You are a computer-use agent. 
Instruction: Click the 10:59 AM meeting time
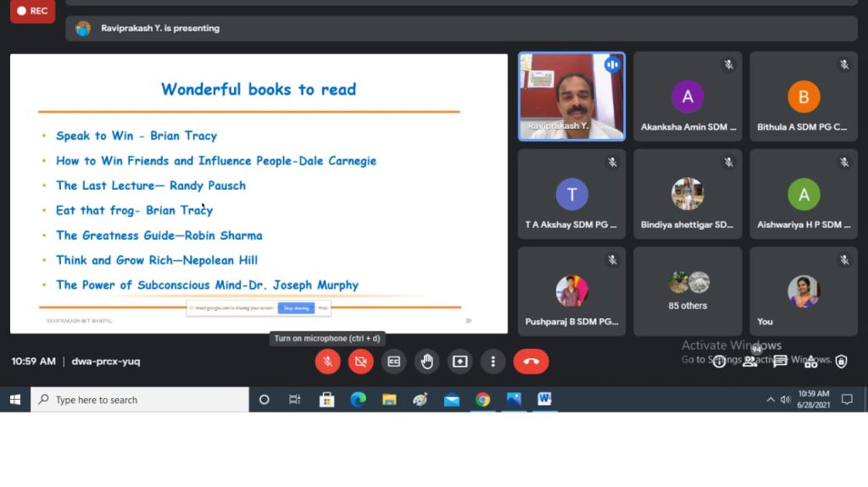(x=33, y=362)
